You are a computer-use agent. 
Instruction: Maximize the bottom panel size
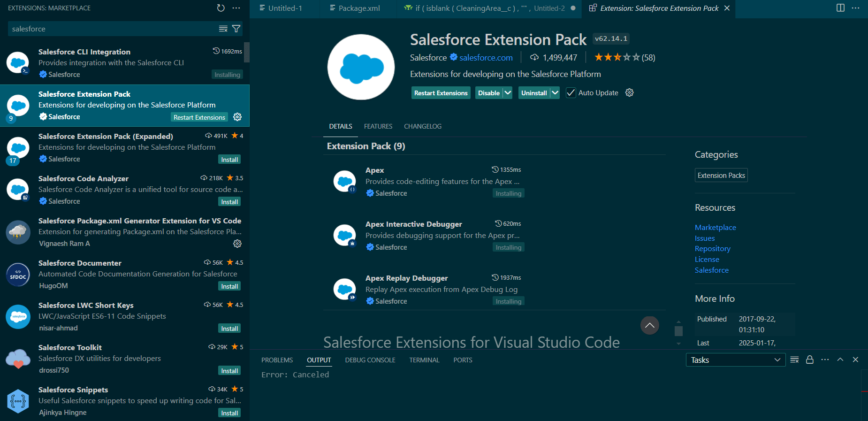[x=840, y=360]
